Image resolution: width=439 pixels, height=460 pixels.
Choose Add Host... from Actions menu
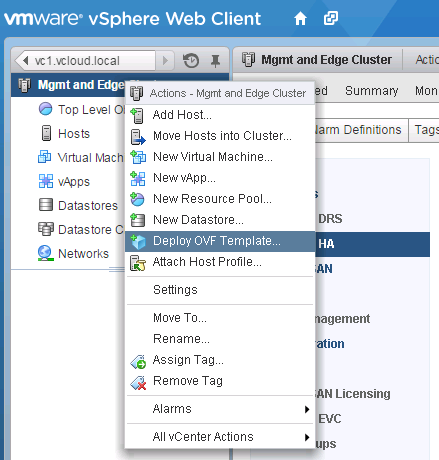[220, 115]
